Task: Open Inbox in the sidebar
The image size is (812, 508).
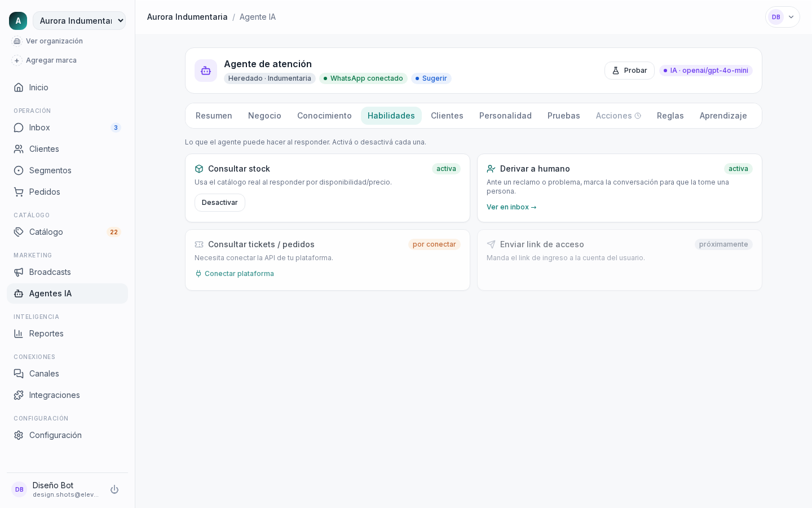Action: tap(67, 128)
